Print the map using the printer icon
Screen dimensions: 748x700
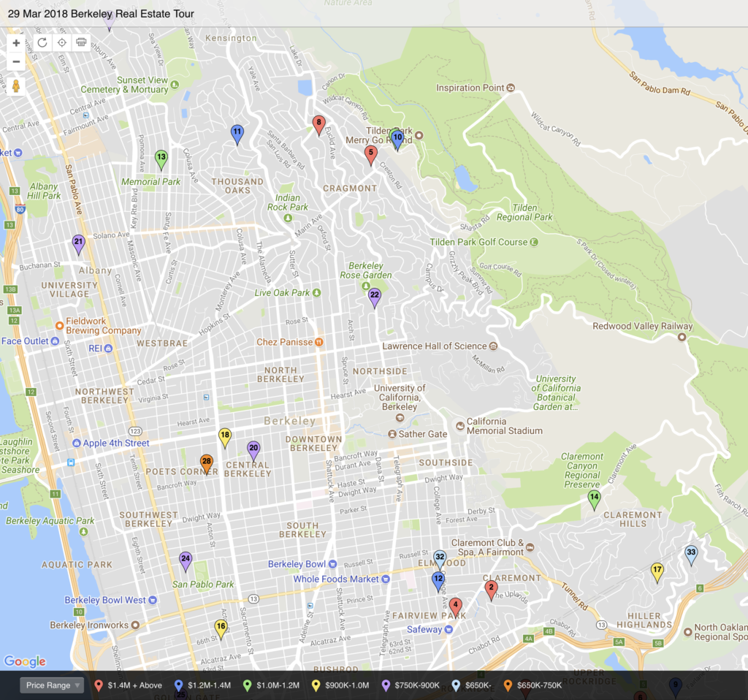click(x=81, y=42)
